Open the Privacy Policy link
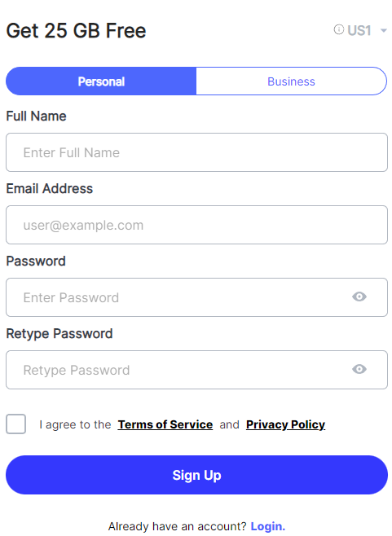Image resolution: width=392 pixels, height=536 pixels. (x=285, y=424)
